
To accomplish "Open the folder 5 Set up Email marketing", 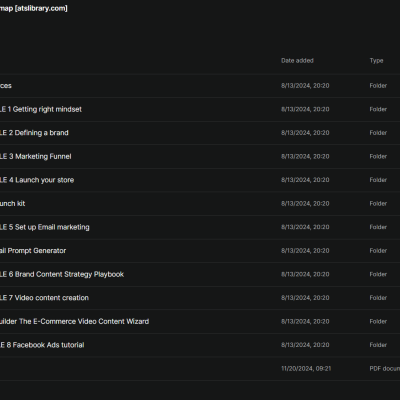I will point(45,227).
